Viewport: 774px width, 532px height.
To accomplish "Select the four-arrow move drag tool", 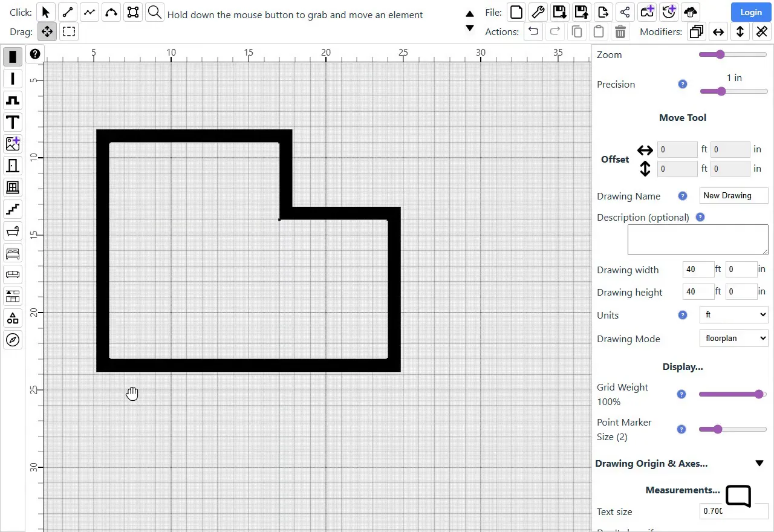I will (47, 31).
